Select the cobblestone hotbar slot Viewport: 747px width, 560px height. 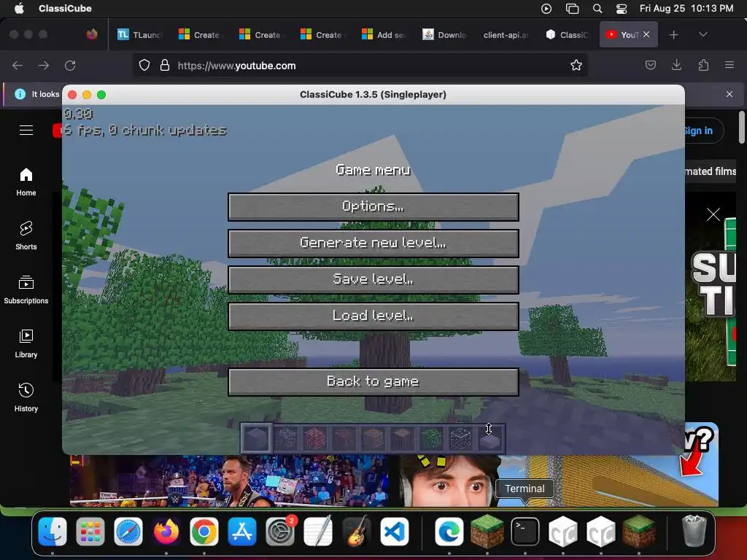pyautogui.click(x=286, y=438)
